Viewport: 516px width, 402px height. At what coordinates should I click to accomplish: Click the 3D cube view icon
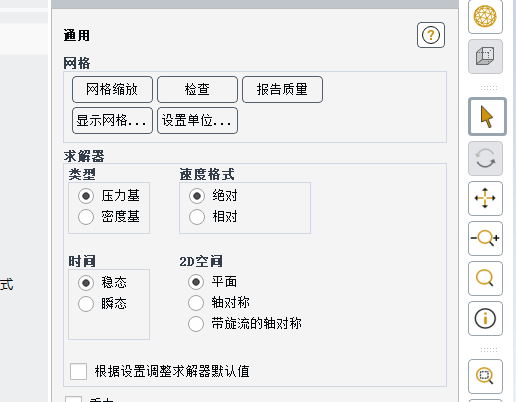485,56
